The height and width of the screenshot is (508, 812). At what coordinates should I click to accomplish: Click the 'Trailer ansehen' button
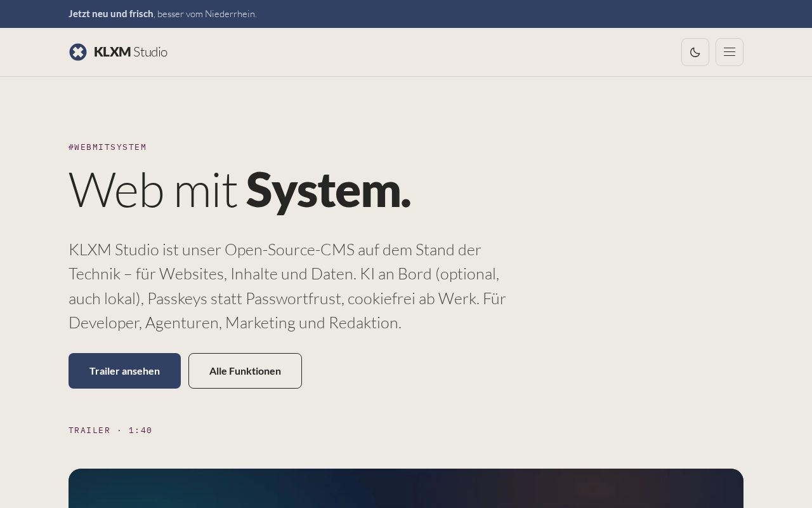point(124,371)
